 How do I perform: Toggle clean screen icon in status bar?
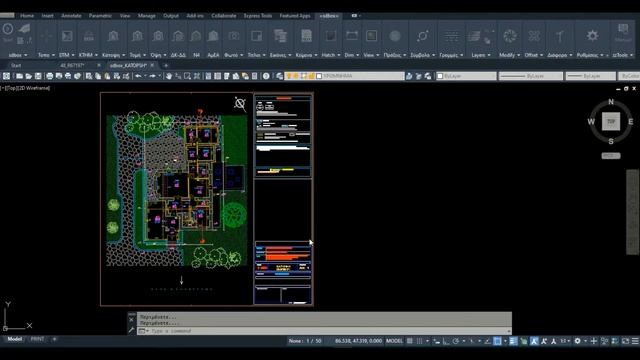(x=625, y=341)
